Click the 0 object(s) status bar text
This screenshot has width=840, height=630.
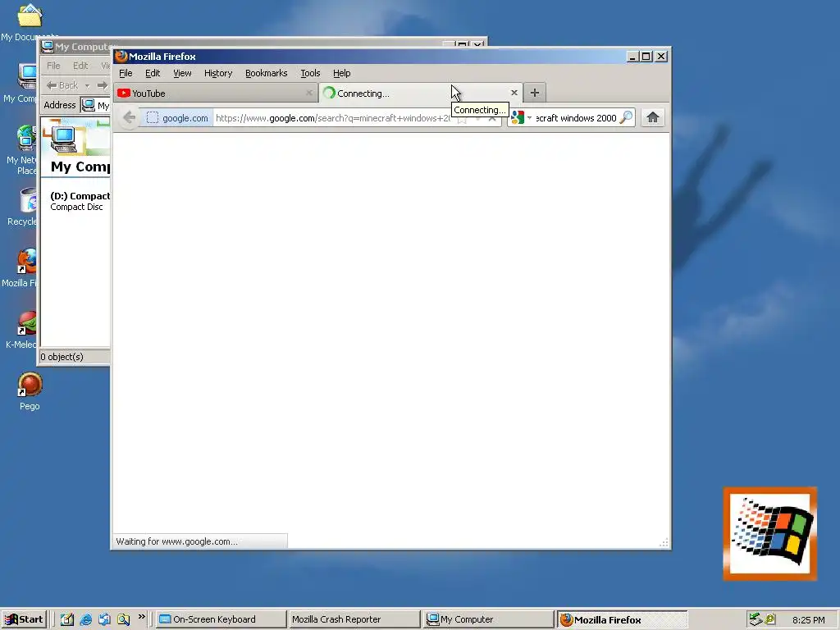62,357
